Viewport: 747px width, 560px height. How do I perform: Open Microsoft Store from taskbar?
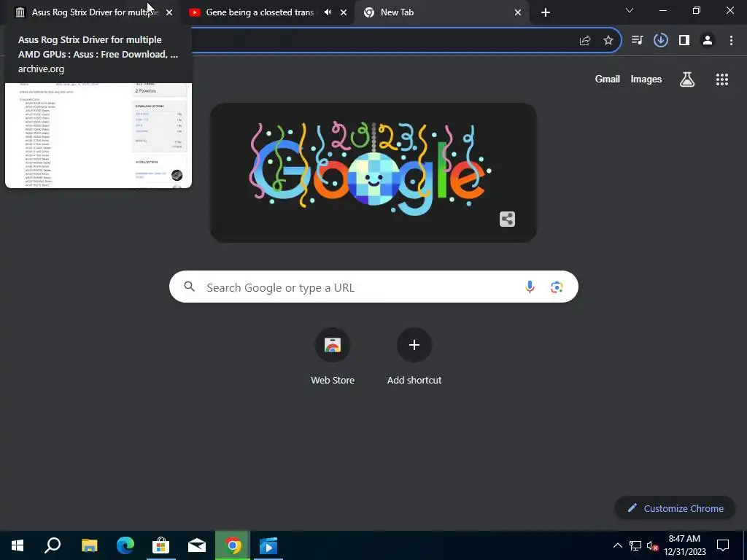click(x=161, y=545)
